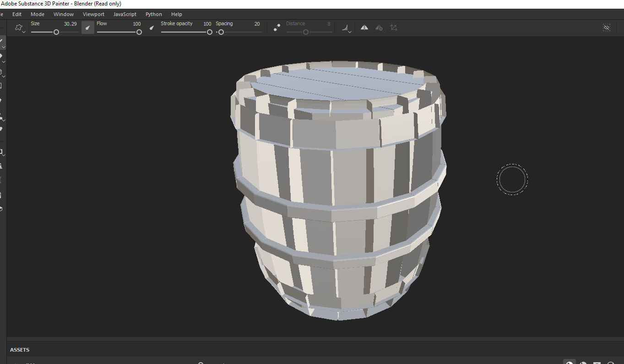Viewport: 624px width, 364px height.
Task: Open the Help menu
Action: tap(176, 14)
